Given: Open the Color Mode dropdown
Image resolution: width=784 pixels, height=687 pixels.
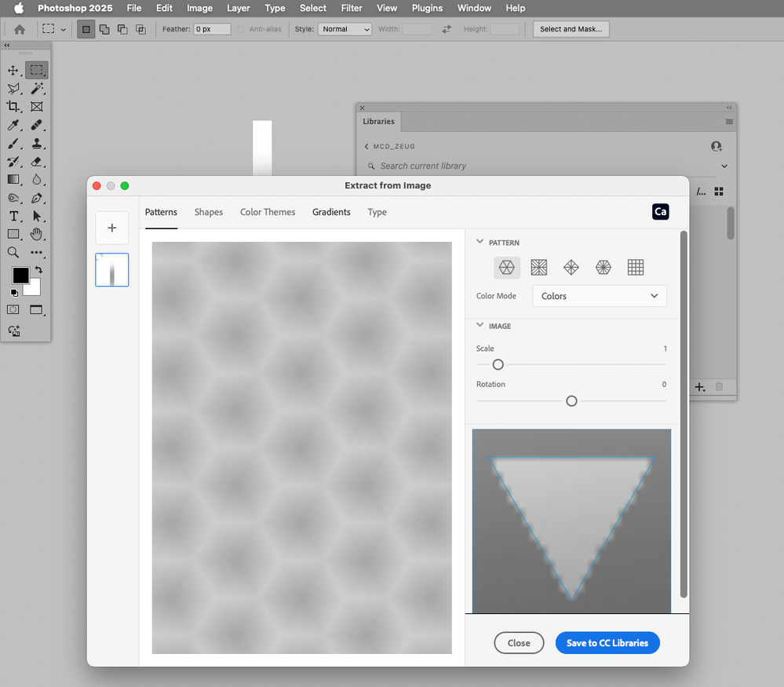Looking at the screenshot, I should coord(599,296).
